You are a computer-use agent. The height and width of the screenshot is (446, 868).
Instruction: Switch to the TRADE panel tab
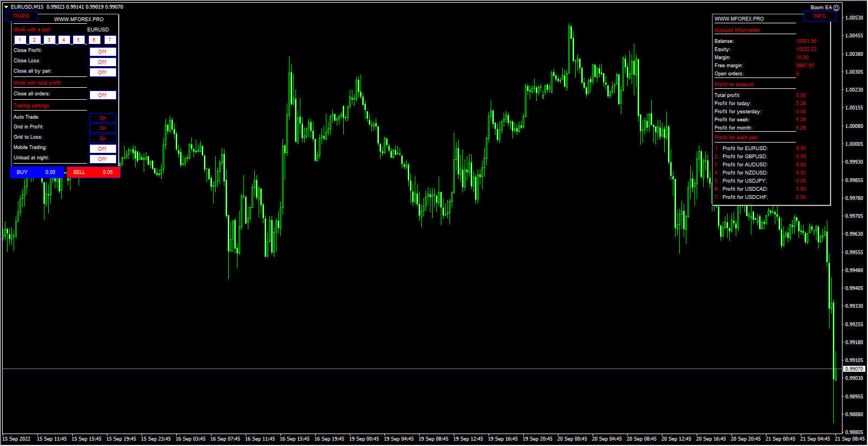tap(21, 16)
